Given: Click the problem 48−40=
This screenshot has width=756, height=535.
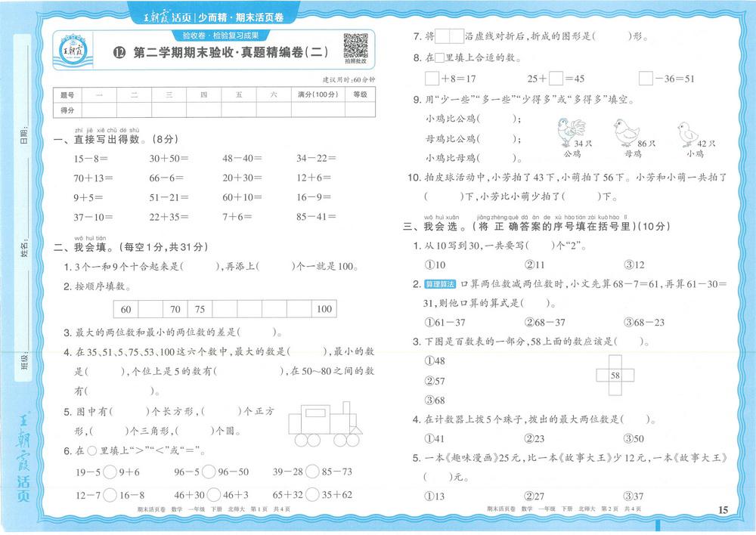Looking at the screenshot, I should 242,159.
